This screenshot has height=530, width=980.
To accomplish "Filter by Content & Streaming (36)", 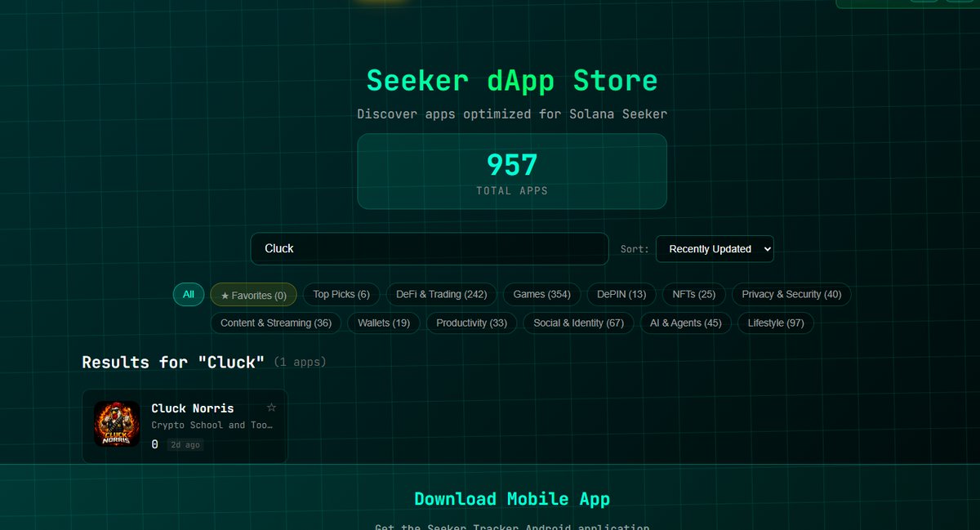I will (x=276, y=323).
